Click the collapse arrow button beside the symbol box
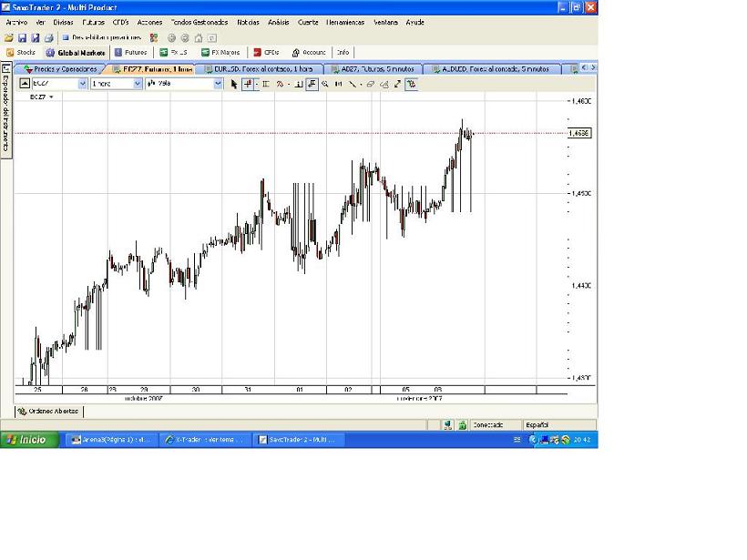The width and height of the screenshot is (747, 560). point(25,84)
